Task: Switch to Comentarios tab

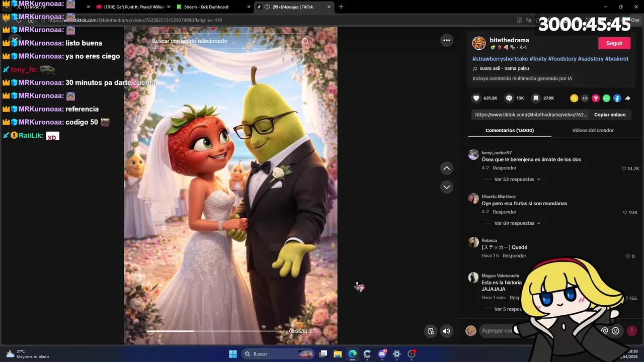Action: (510, 130)
